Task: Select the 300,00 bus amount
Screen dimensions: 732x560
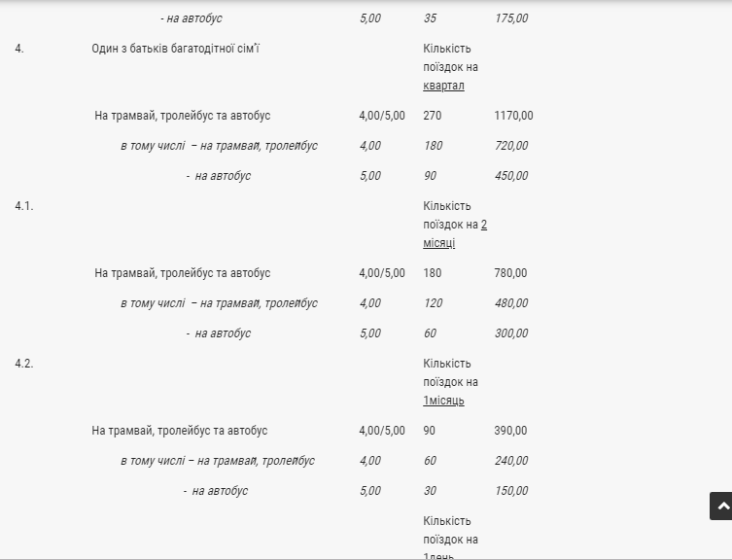Action: point(510,333)
